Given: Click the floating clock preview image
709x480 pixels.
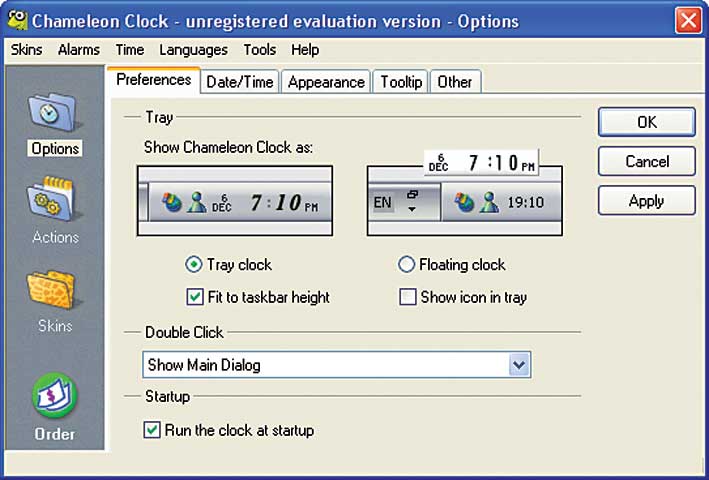Looking at the screenshot, I should tap(465, 193).
